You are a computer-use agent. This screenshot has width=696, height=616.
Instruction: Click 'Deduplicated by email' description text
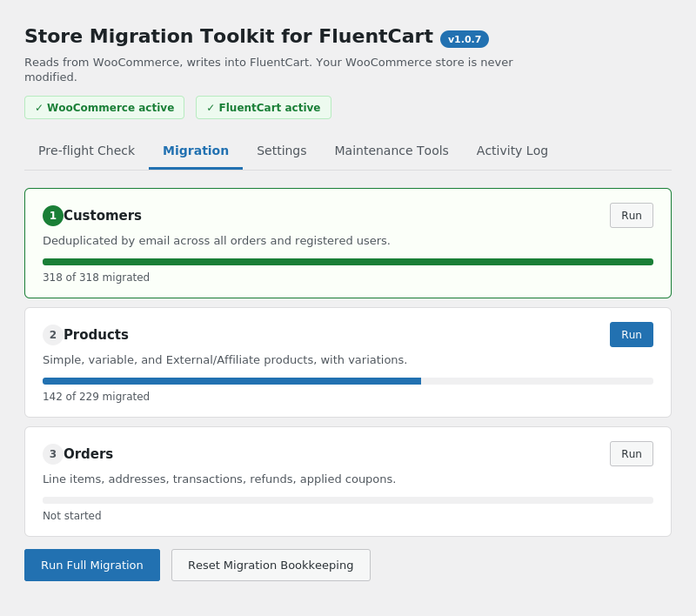tap(216, 240)
